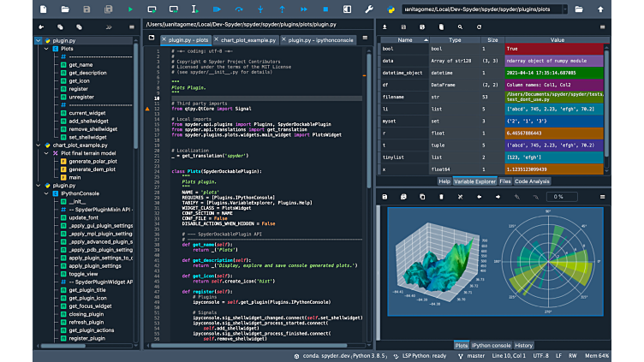The width and height of the screenshot is (644, 362).
Task: Switch to the IPython console tab
Action: tap(491, 345)
